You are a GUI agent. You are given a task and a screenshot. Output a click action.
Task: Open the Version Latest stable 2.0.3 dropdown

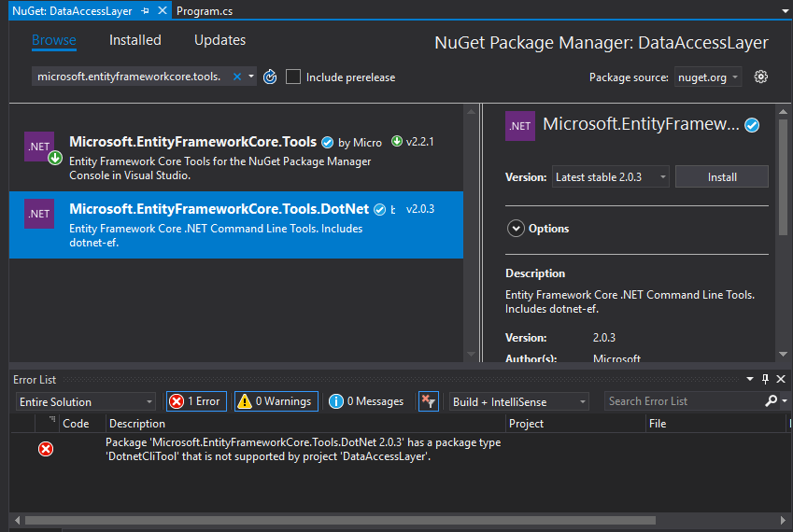point(610,176)
